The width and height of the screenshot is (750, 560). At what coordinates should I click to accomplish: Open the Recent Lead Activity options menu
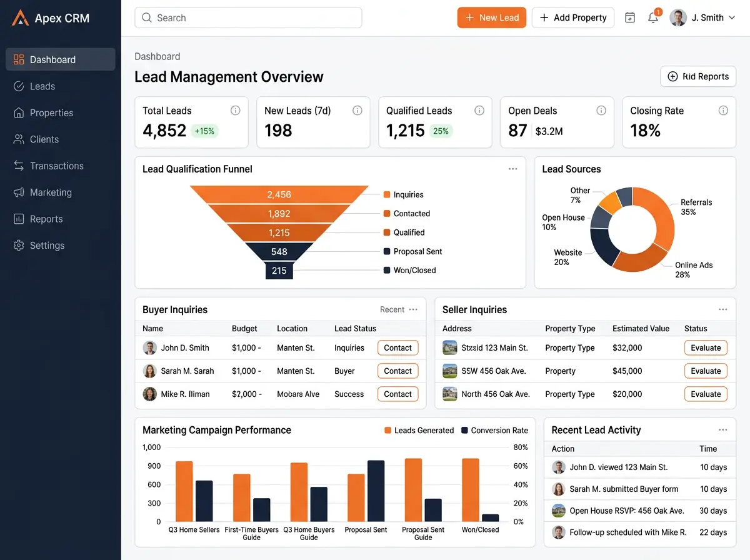723,430
